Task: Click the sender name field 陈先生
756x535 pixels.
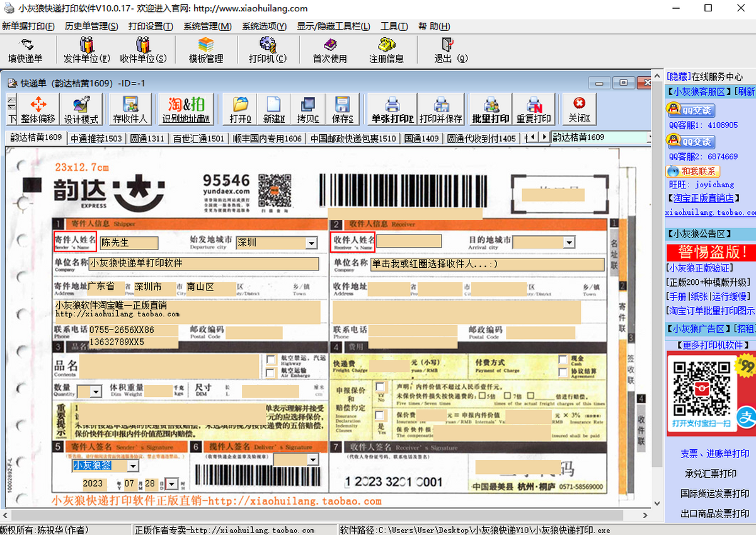Action: click(129, 243)
